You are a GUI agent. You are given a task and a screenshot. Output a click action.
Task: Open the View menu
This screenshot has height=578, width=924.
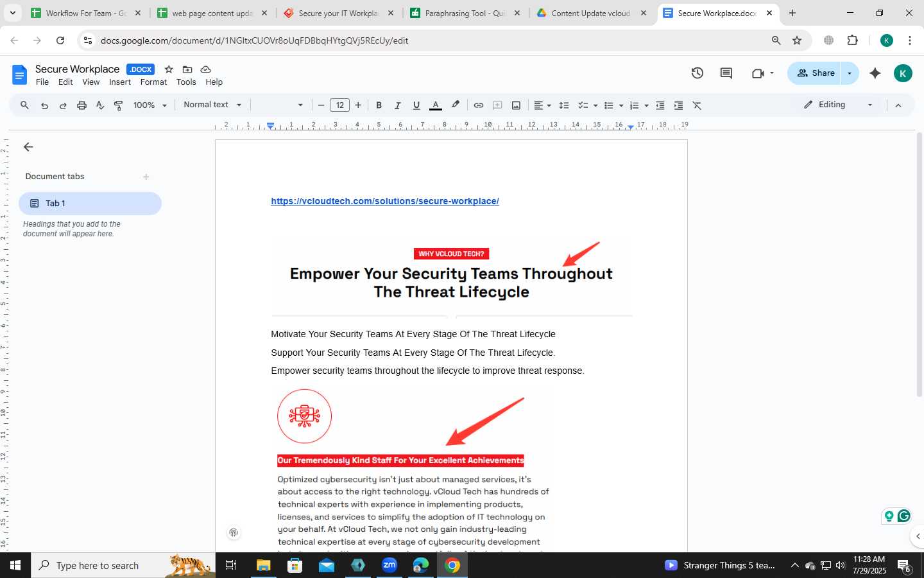91,82
